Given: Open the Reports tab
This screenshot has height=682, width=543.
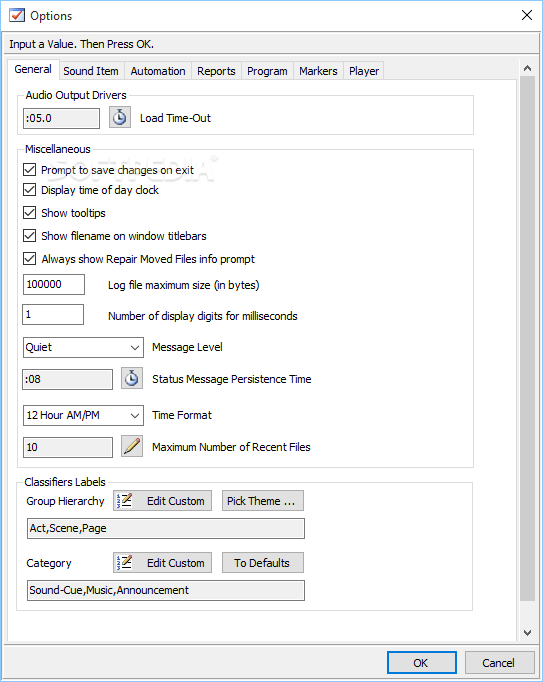Looking at the screenshot, I should [216, 71].
